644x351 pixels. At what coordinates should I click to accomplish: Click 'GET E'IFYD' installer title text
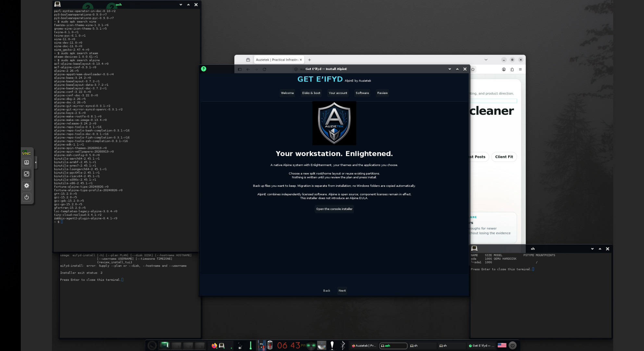[x=320, y=79]
